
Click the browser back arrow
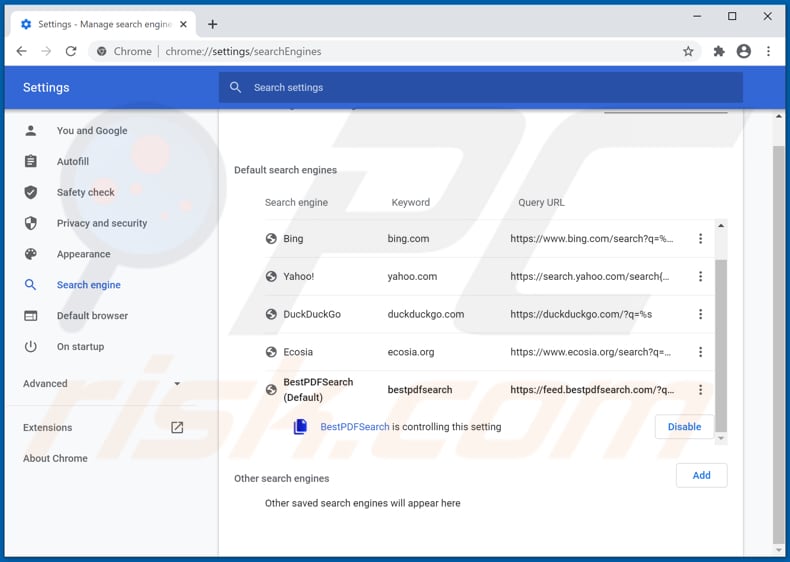click(21, 51)
